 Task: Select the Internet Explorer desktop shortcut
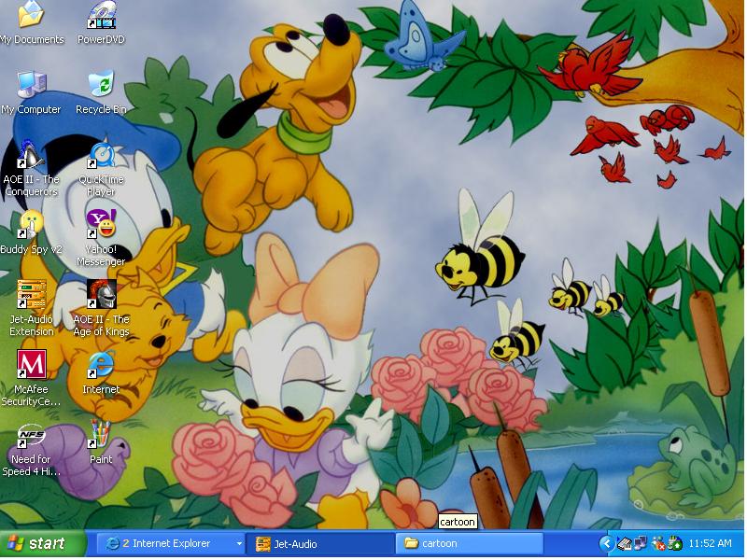(101, 372)
